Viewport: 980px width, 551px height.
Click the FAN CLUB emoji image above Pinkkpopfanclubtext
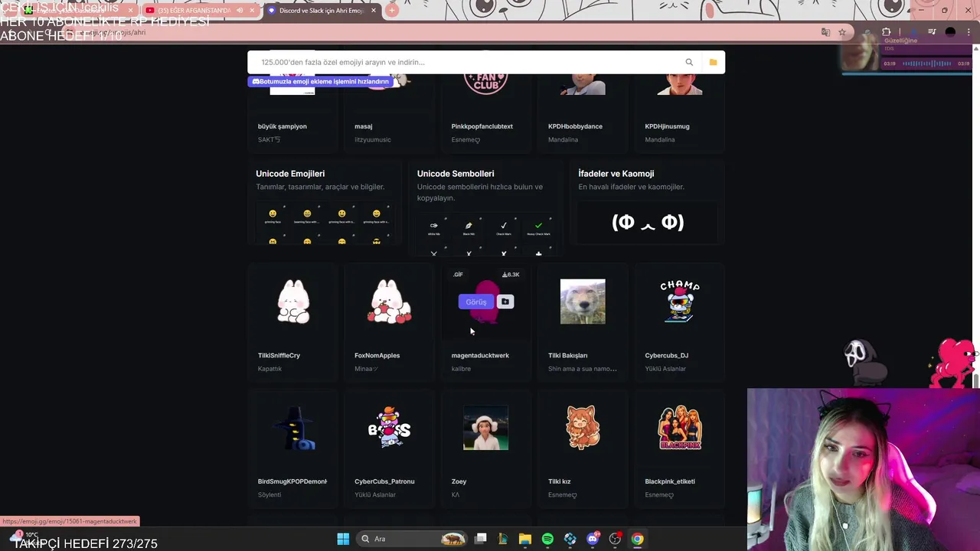pyautogui.click(x=486, y=83)
